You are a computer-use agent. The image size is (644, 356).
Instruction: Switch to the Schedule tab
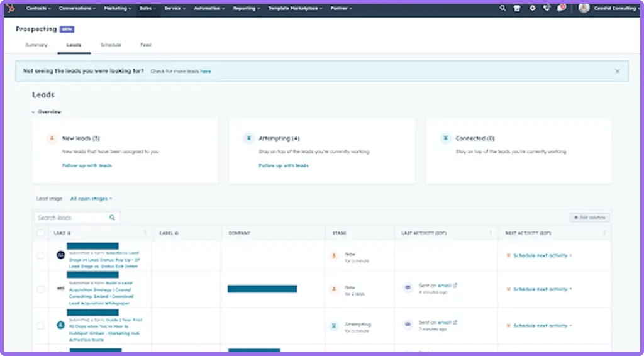(111, 45)
